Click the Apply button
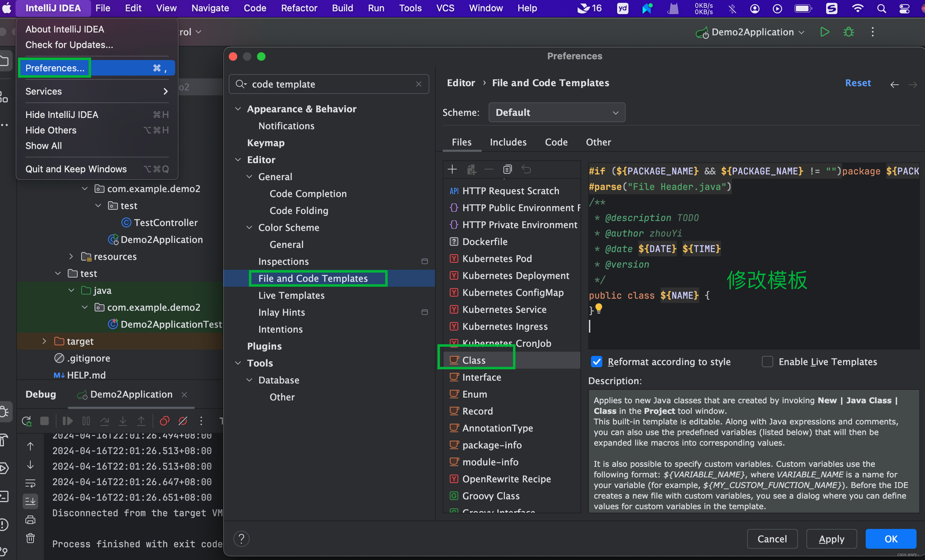Image resolution: width=925 pixels, height=560 pixels. [831, 539]
